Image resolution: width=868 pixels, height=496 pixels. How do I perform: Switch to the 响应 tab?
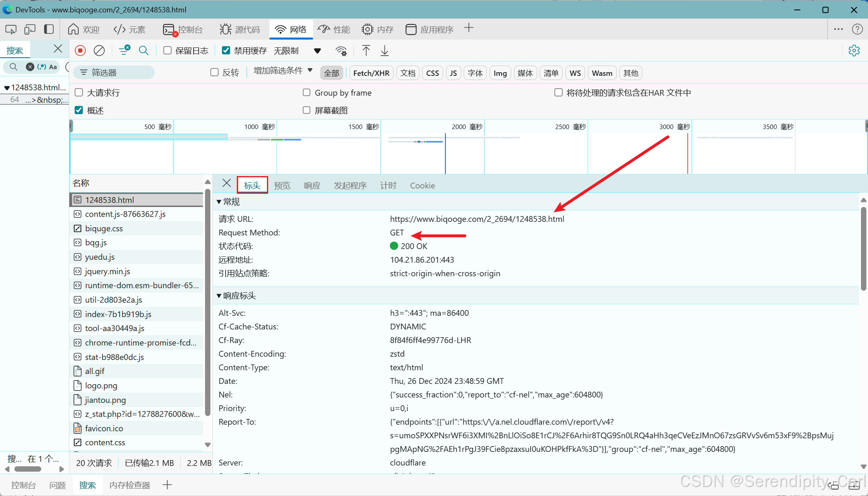312,186
